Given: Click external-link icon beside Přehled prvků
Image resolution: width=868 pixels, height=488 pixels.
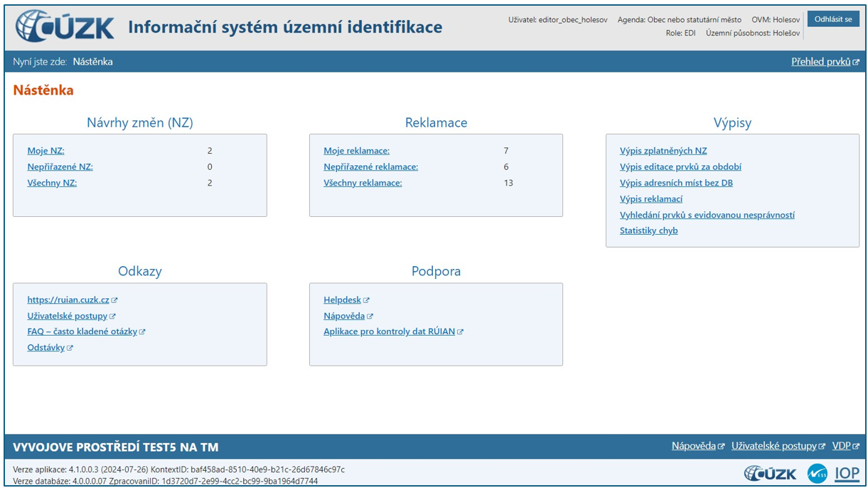Looking at the screenshot, I should [x=856, y=63].
